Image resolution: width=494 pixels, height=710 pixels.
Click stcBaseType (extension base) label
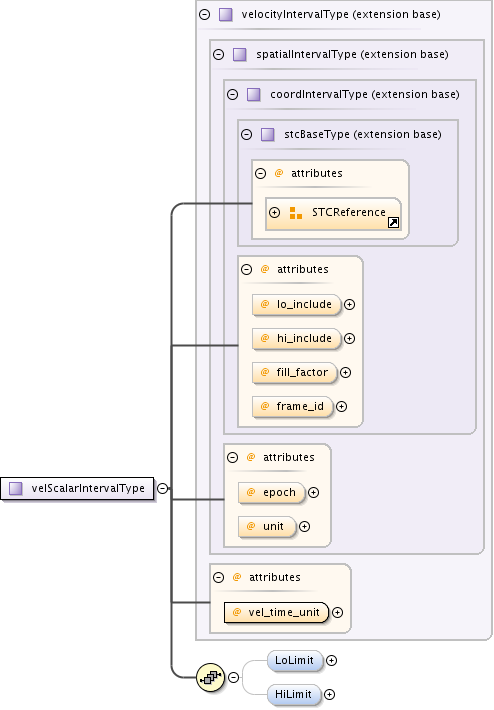(x=363, y=134)
